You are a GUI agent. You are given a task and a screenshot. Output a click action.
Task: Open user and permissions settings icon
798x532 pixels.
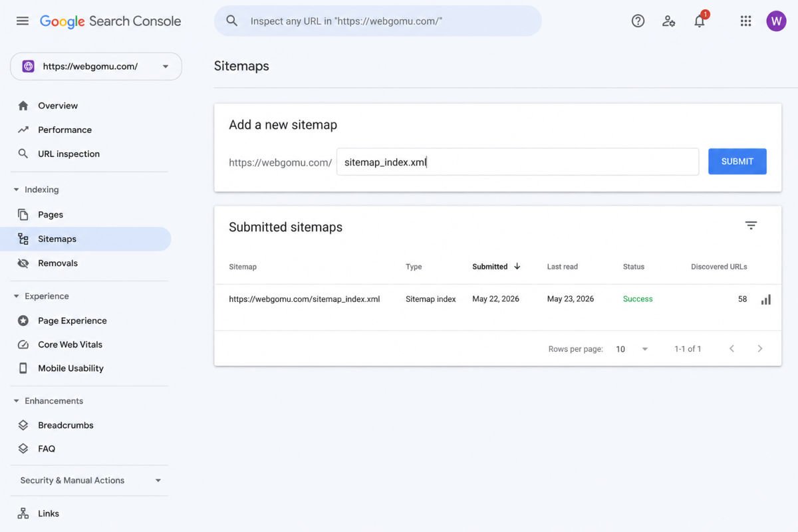[x=668, y=21]
